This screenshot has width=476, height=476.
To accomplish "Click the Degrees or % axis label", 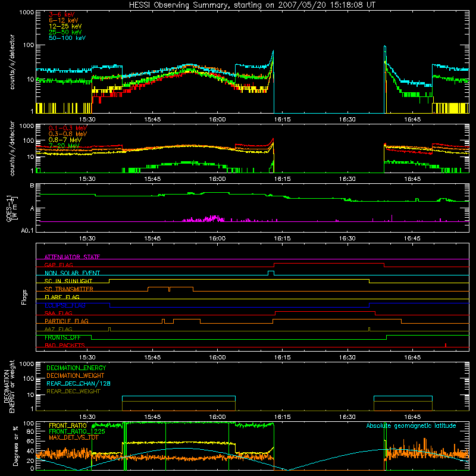I will tap(15, 446).
